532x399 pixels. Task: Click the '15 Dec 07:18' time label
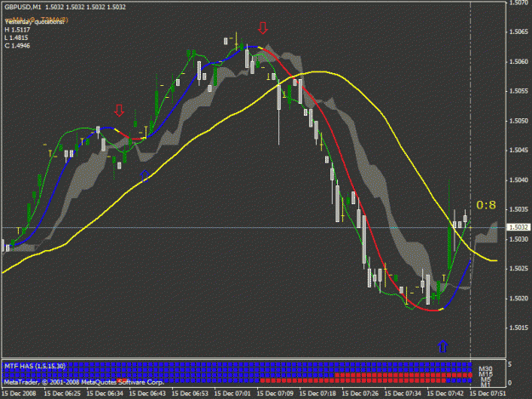point(317,394)
